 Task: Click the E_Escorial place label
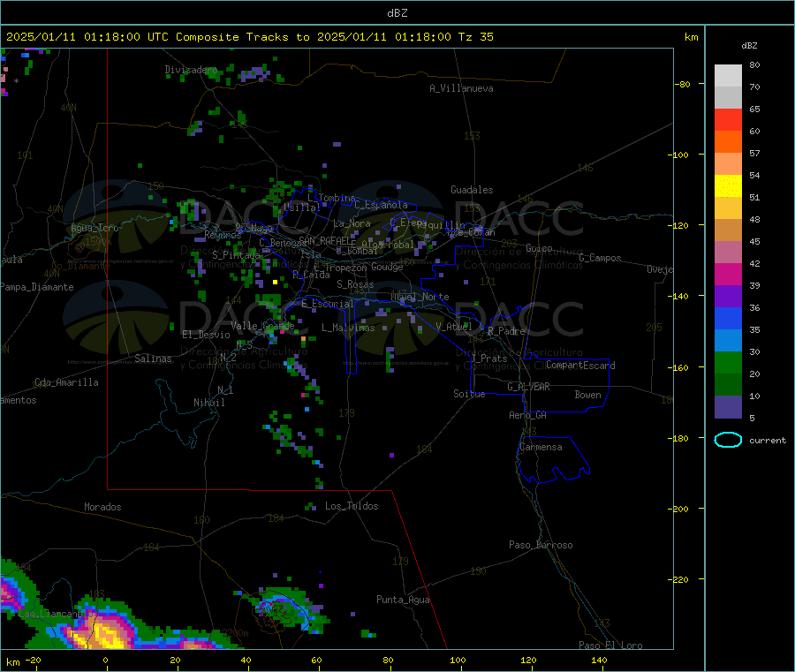pos(328,304)
